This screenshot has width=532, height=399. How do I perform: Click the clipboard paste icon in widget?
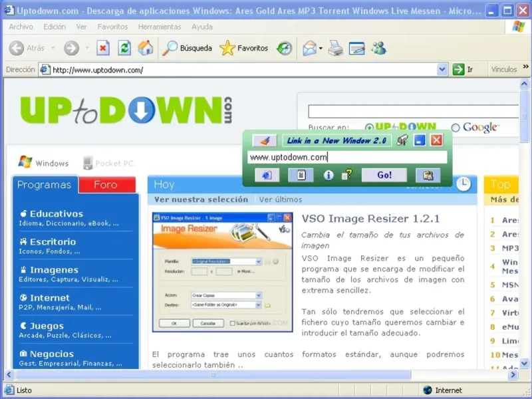coord(428,175)
